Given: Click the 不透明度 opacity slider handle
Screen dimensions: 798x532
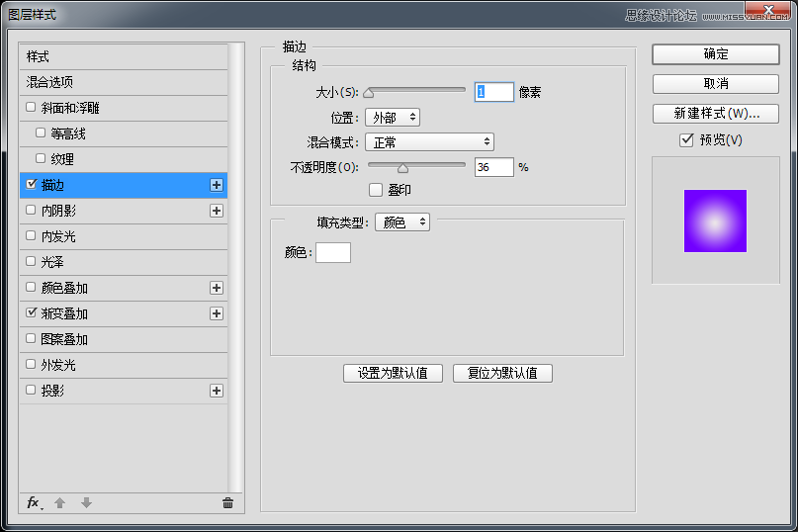Looking at the screenshot, I should tap(402, 168).
